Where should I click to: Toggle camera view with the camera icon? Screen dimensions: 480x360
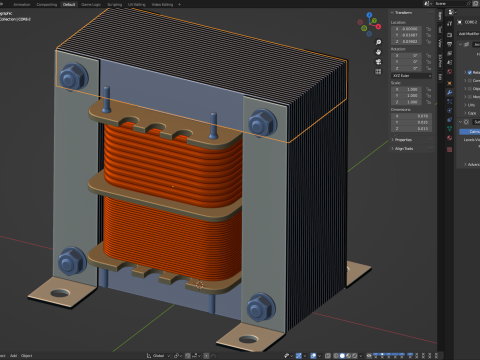(378, 62)
